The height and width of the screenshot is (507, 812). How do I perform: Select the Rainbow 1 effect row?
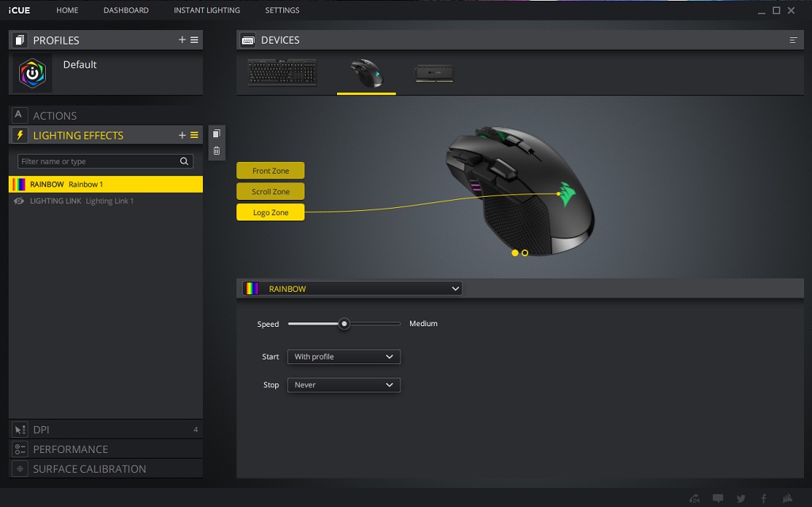[105, 184]
